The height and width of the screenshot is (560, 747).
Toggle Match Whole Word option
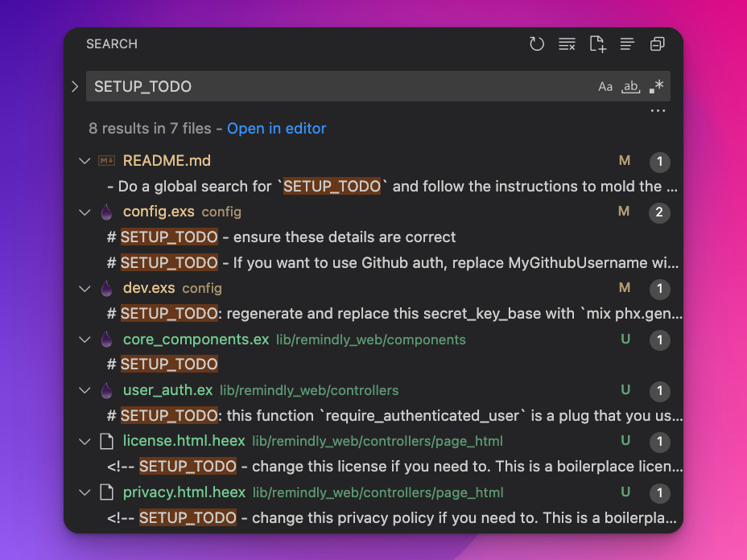pos(631,87)
